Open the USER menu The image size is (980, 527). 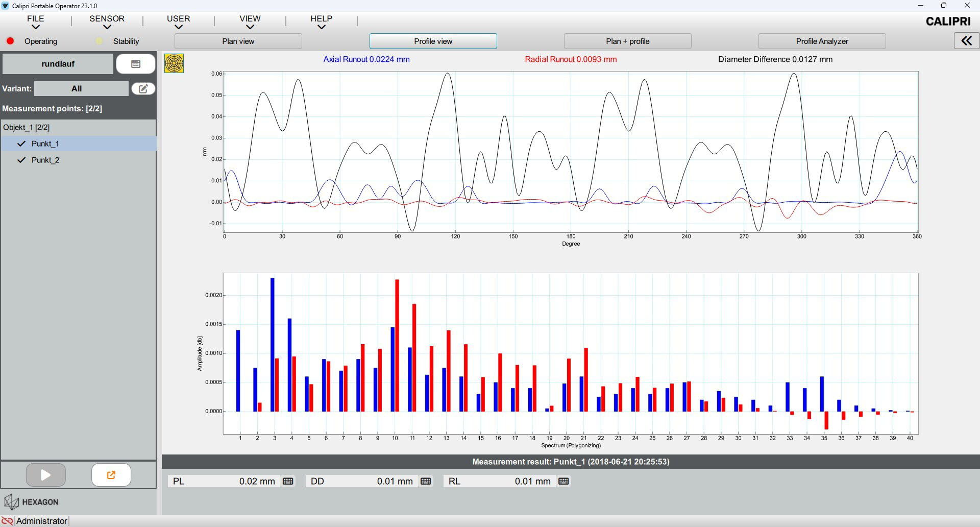click(x=178, y=18)
